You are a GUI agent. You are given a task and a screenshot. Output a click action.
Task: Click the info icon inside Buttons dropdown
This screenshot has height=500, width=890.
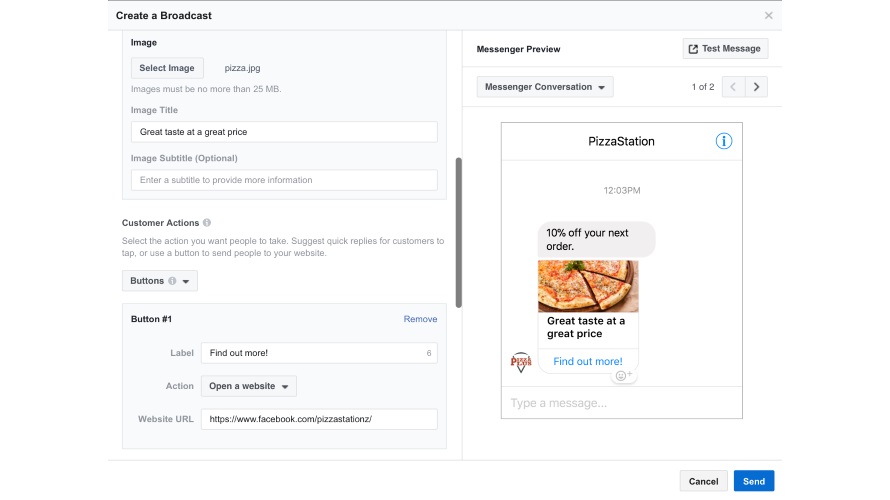click(172, 281)
